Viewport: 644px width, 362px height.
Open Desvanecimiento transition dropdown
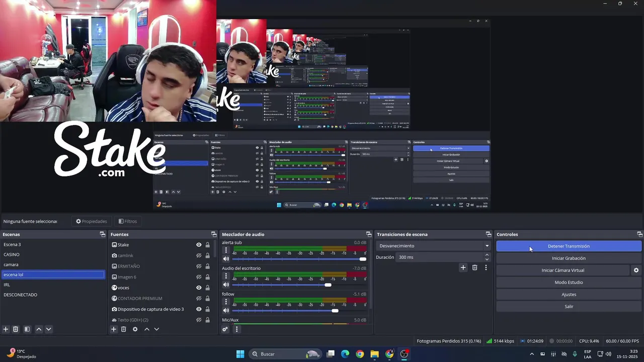pos(433,246)
